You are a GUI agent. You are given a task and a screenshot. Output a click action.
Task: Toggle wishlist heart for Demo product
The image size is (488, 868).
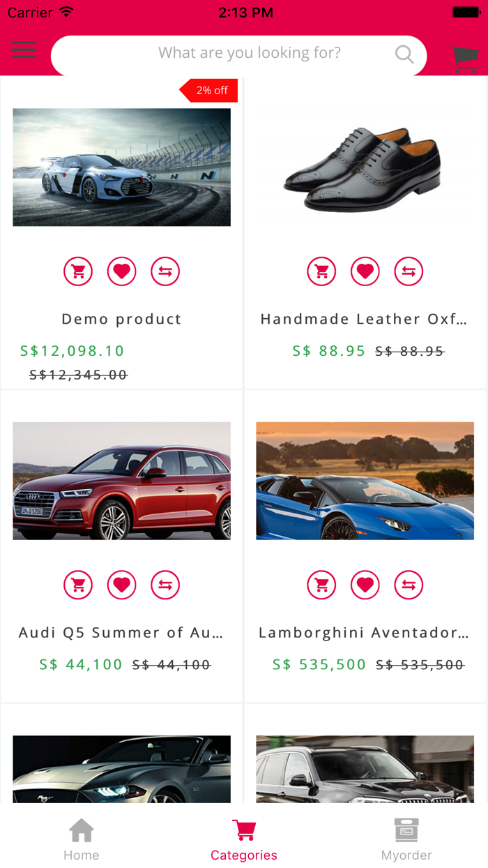(122, 271)
